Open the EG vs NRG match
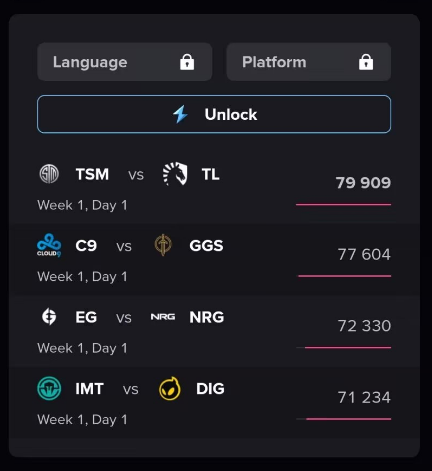The width and height of the screenshot is (432, 471). click(x=214, y=331)
